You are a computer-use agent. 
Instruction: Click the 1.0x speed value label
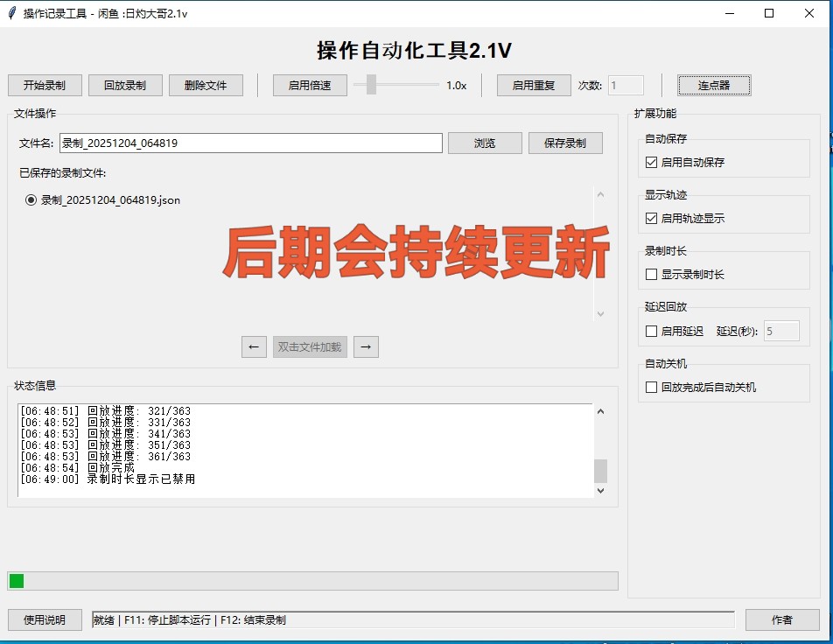click(457, 85)
